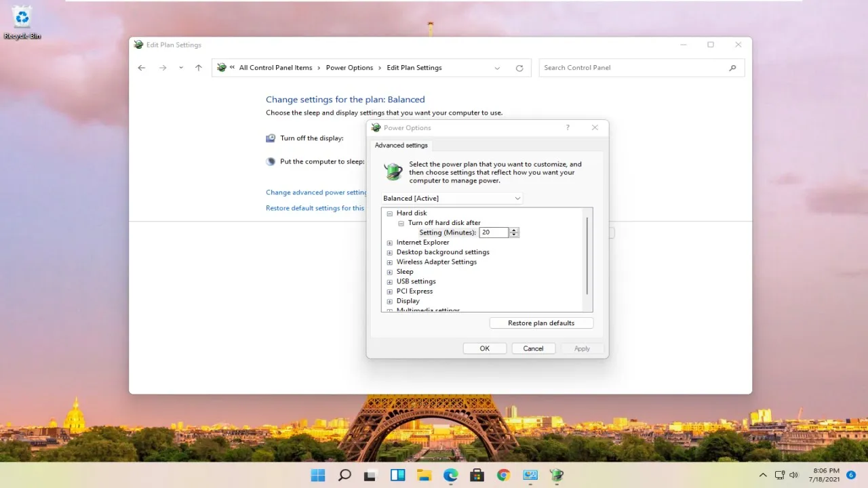Click Change advanced power settings link

(317, 192)
